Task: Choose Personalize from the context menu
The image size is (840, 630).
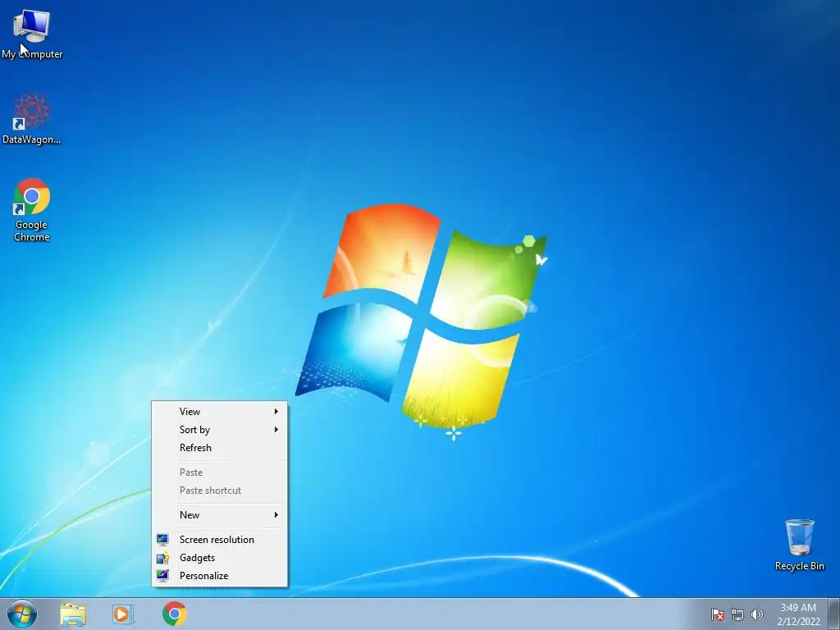Action: click(x=220, y=576)
